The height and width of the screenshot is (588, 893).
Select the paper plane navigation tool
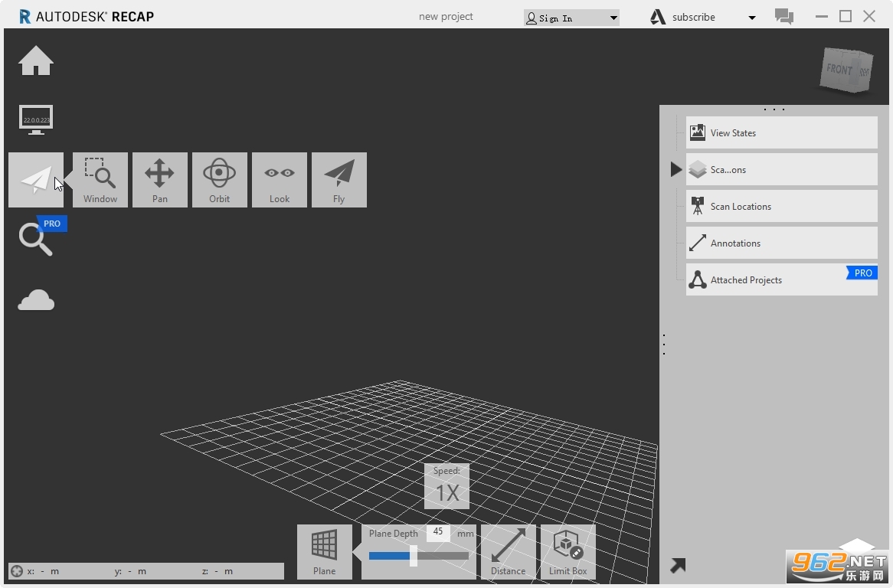click(36, 180)
